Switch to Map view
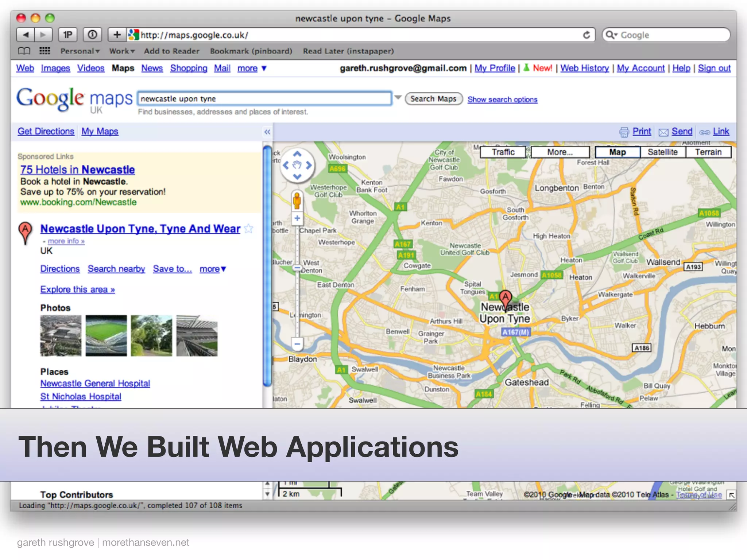The width and height of the screenshot is (747, 560). [617, 152]
